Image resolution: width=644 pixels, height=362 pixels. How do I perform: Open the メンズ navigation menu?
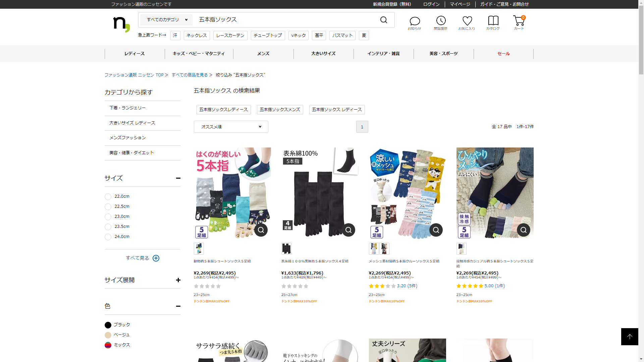(x=263, y=54)
